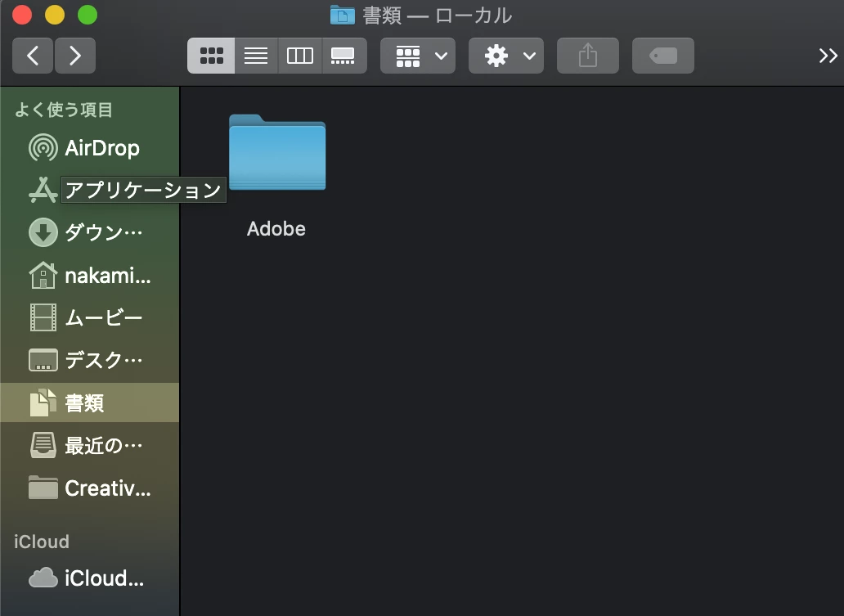Click the Downloads arrow sidebar icon
844x616 pixels.
[43, 232]
